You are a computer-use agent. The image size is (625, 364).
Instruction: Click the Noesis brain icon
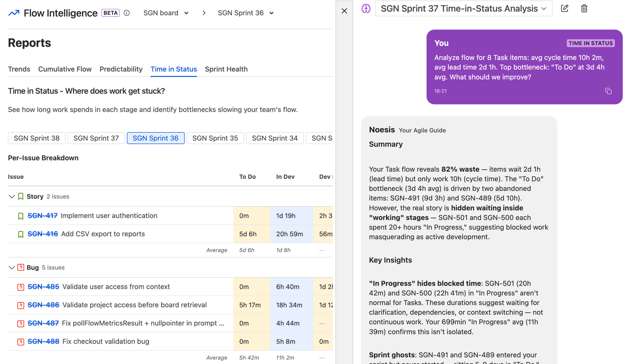coord(366,9)
